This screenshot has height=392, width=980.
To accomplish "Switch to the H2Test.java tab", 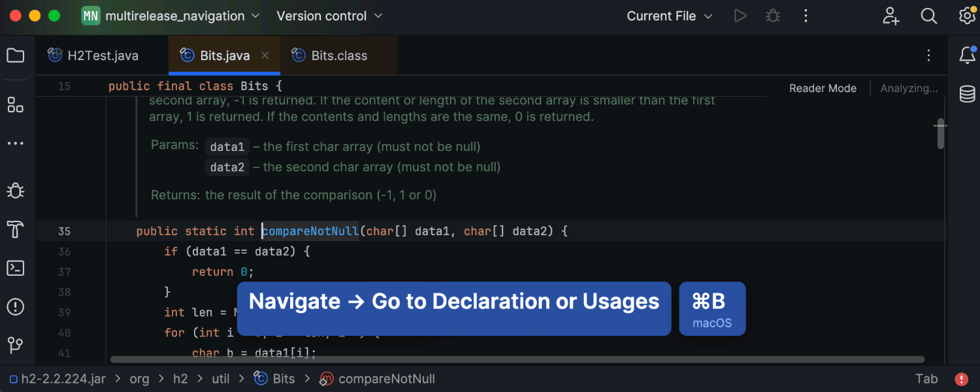I will tap(93, 56).
